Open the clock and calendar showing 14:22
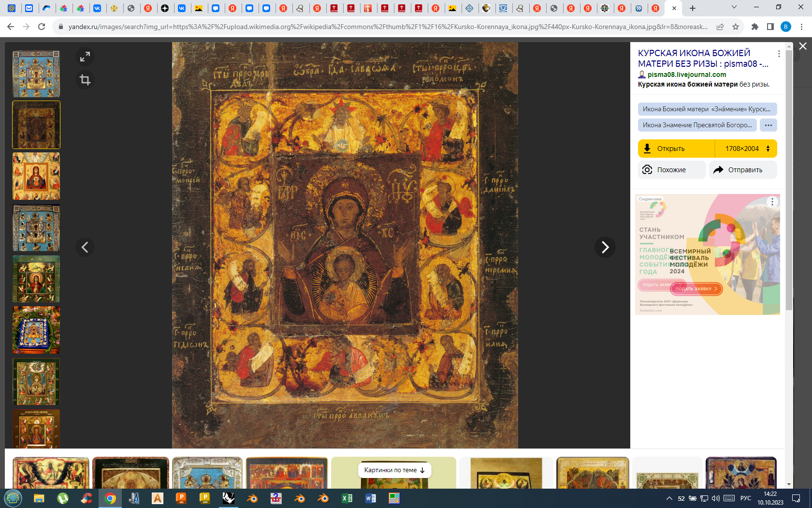Screen dimensions: 812x508 pos(770,498)
